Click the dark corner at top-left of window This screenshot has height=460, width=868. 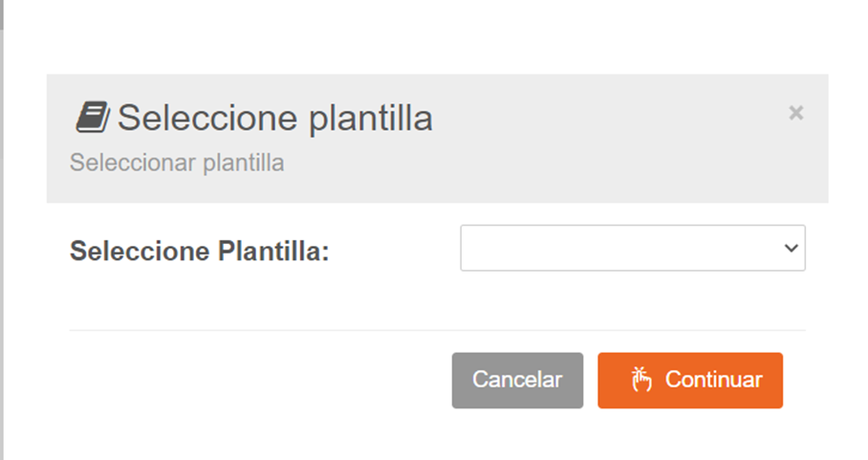[2, 10]
